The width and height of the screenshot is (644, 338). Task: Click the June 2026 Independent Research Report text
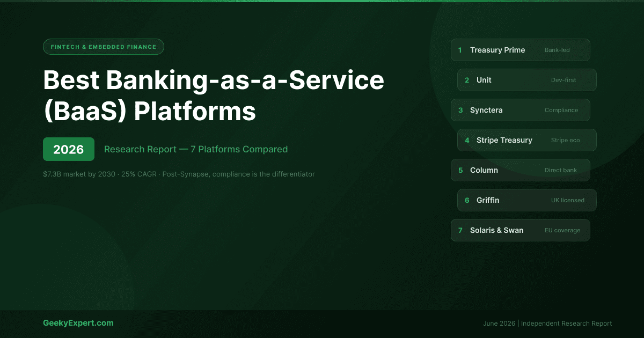(547, 324)
